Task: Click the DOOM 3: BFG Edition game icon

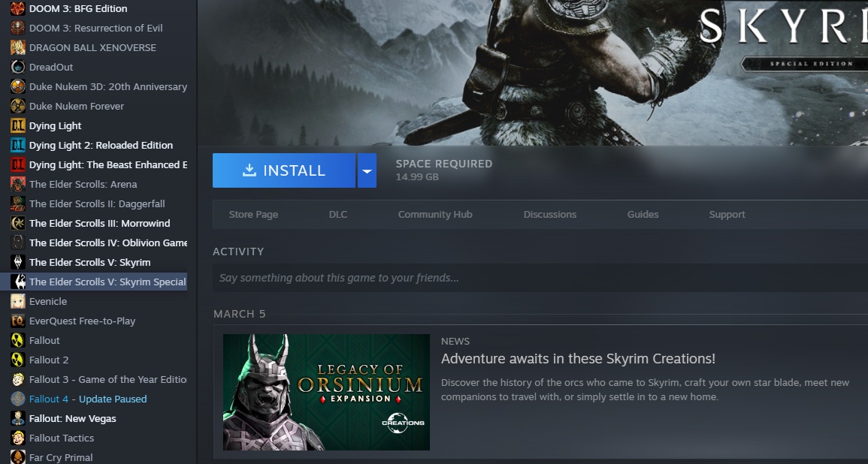Action: click(18, 9)
